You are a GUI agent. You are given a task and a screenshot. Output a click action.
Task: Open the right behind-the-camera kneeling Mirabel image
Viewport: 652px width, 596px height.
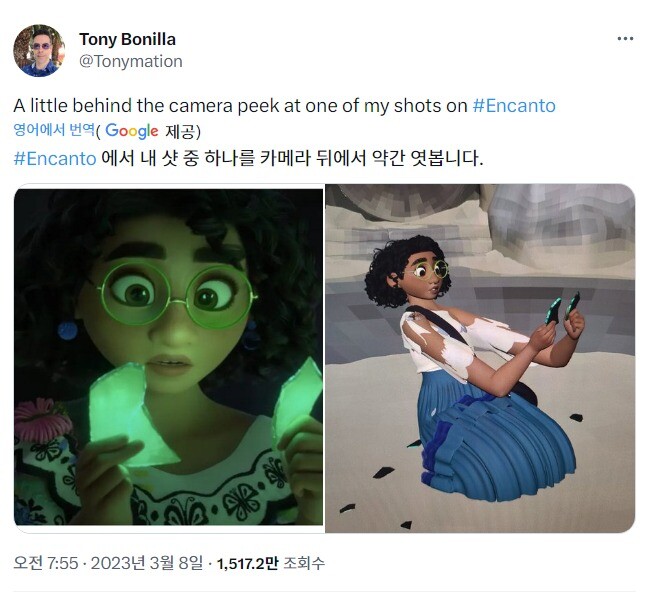coord(480,358)
